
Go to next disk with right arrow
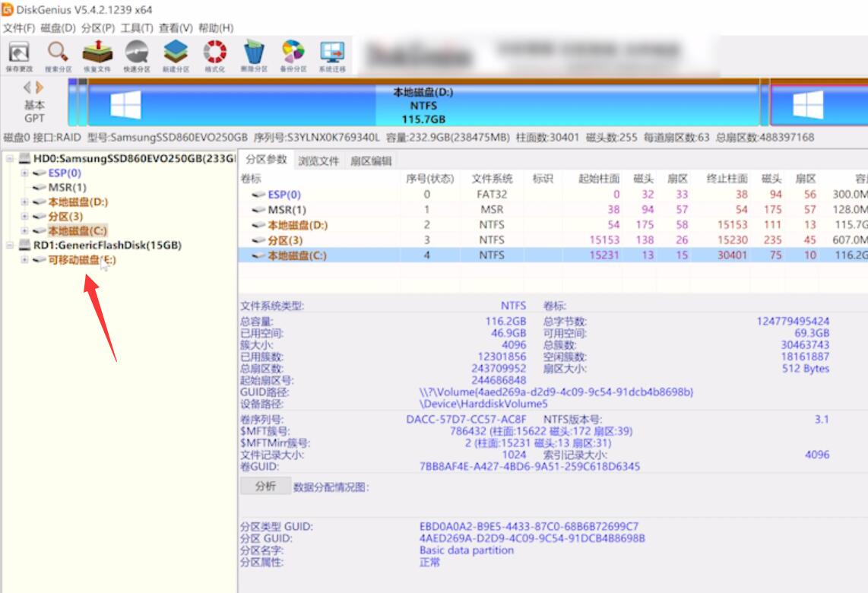click(x=40, y=87)
